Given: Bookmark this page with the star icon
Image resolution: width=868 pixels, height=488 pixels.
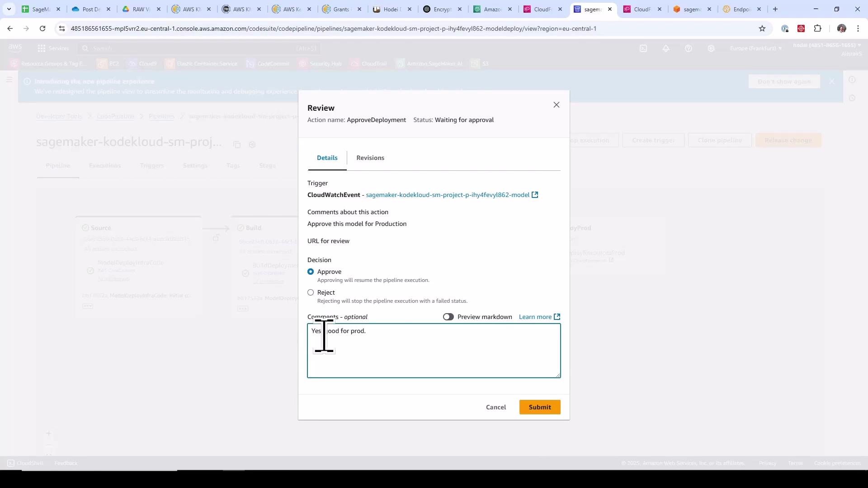Looking at the screenshot, I should point(762,28).
